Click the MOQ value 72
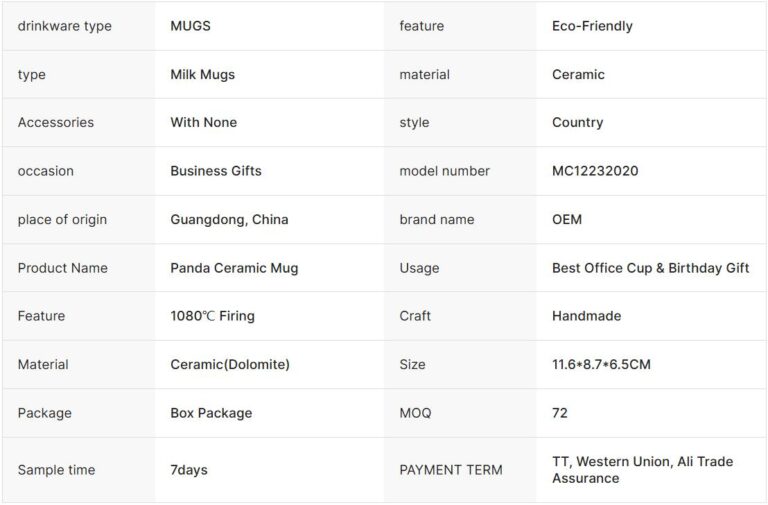 (560, 413)
